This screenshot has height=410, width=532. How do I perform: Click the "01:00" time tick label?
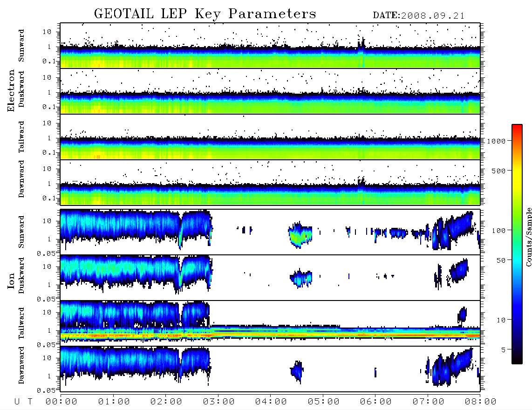pos(114,402)
